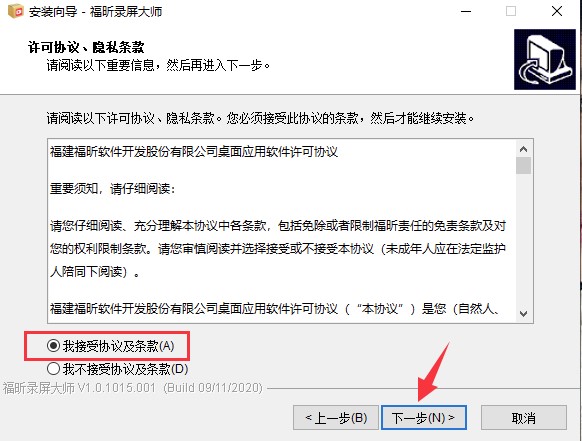The width and height of the screenshot is (582, 441).
Task: Click the license box scroll down arrow
Action: click(523, 314)
